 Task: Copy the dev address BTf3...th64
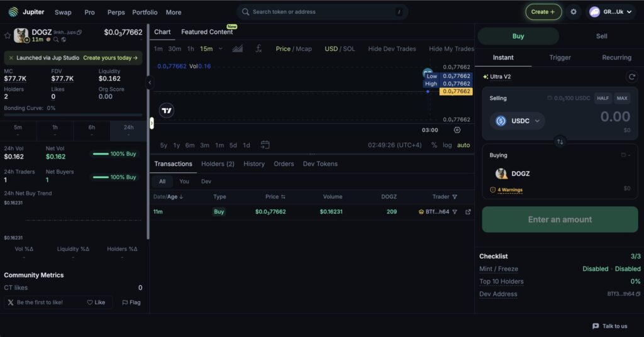coord(638,294)
